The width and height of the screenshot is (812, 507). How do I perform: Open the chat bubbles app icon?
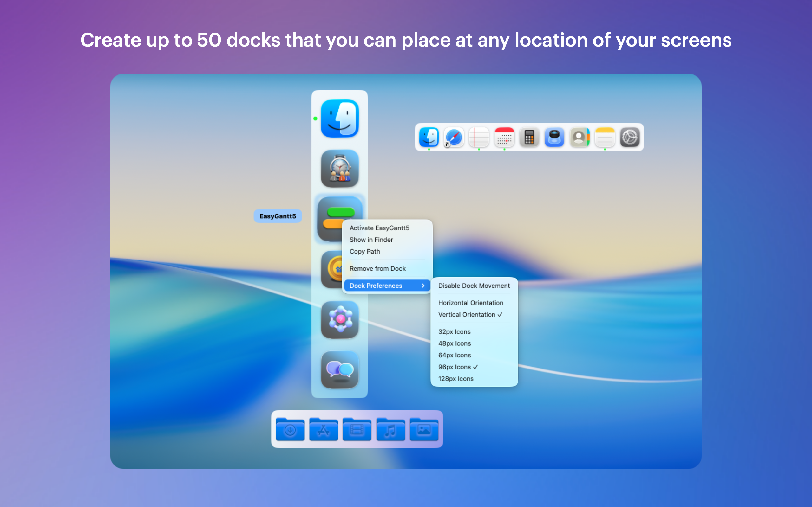pos(340,369)
